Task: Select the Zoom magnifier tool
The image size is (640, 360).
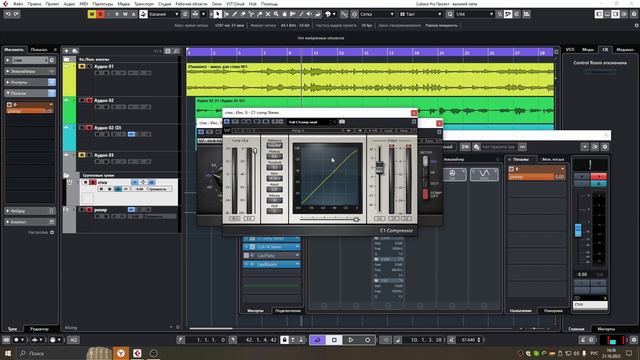Action: click(x=276, y=14)
